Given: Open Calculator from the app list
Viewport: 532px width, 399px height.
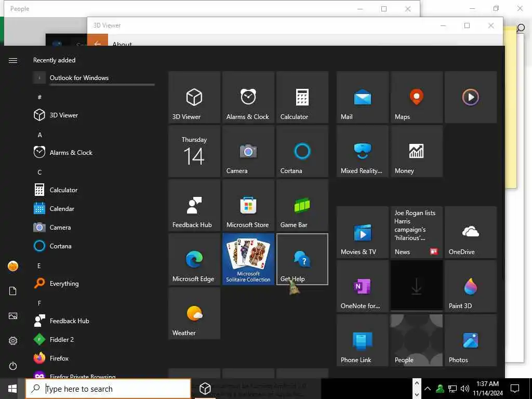Looking at the screenshot, I should click(94, 190).
